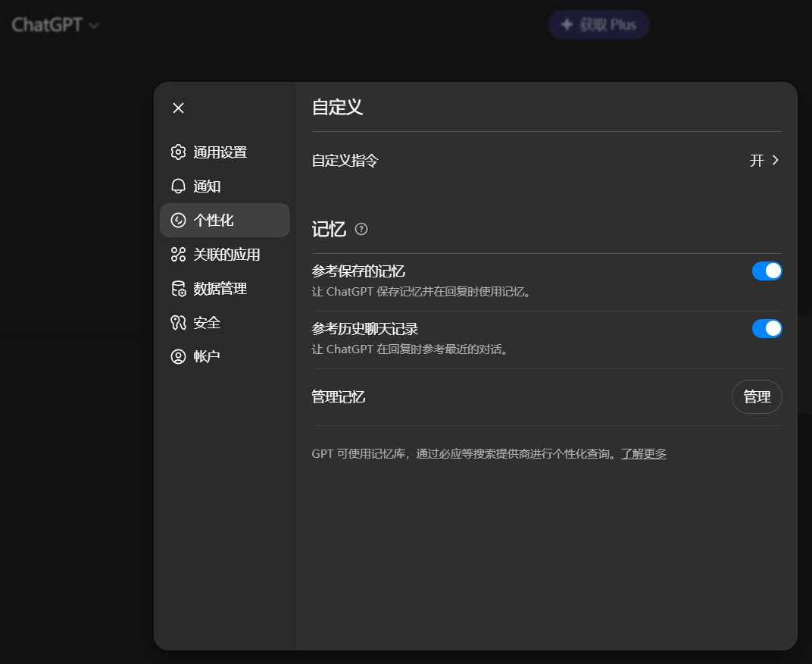Open the 帐户 settings tab
Image resolution: width=812 pixels, height=664 pixels.
[x=225, y=356]
